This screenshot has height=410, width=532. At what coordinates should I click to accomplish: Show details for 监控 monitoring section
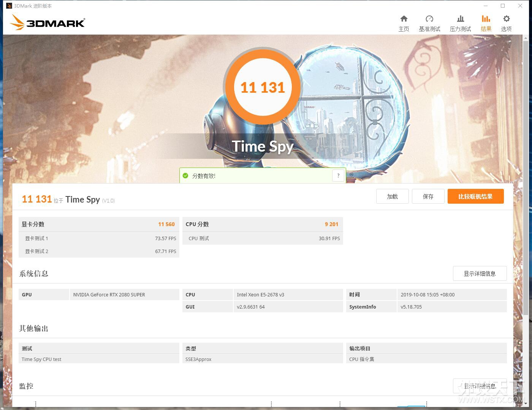480,386
